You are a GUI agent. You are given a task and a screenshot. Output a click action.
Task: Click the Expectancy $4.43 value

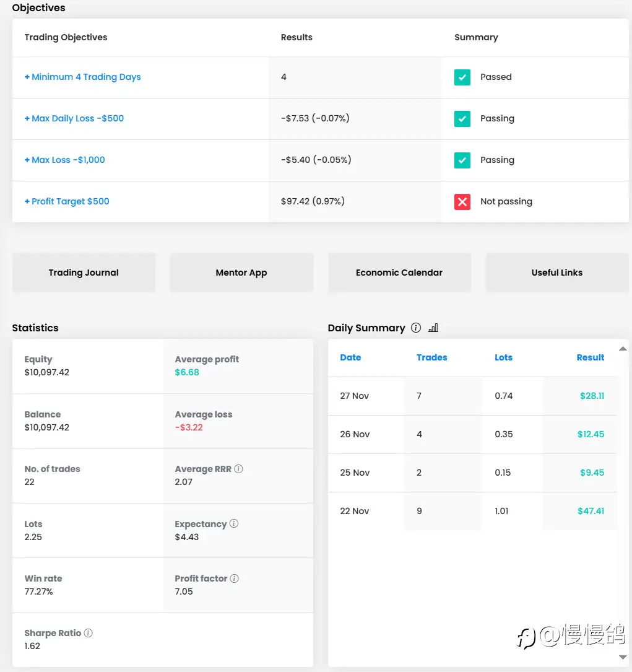pyautogui.click(x=187, y=537)
